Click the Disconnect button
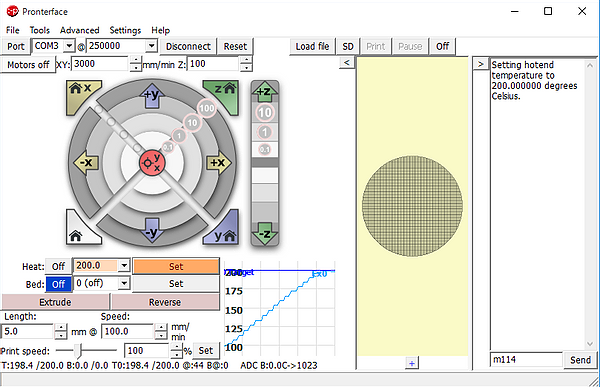Screen dimensions: 600x387 (188, 46)
